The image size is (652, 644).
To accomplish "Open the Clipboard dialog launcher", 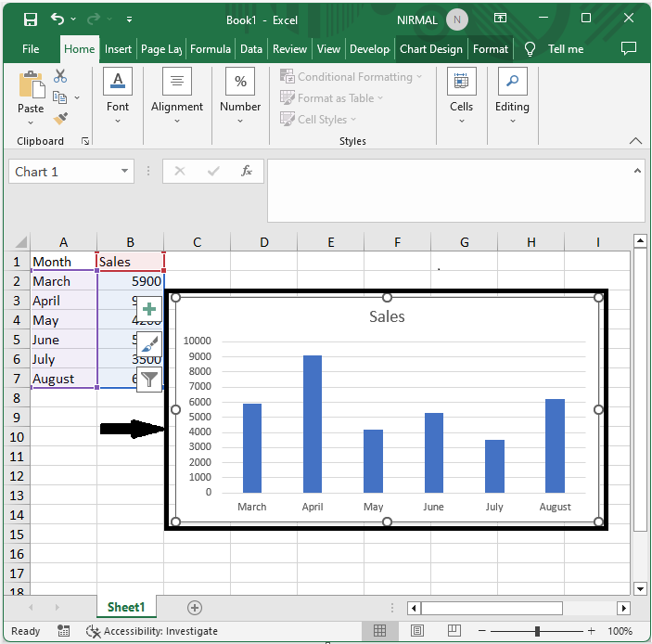I will tap(85, 141).
